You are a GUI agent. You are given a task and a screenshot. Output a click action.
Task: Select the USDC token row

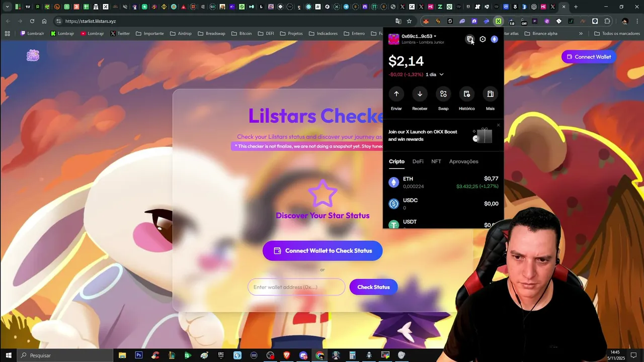point(443,204)
